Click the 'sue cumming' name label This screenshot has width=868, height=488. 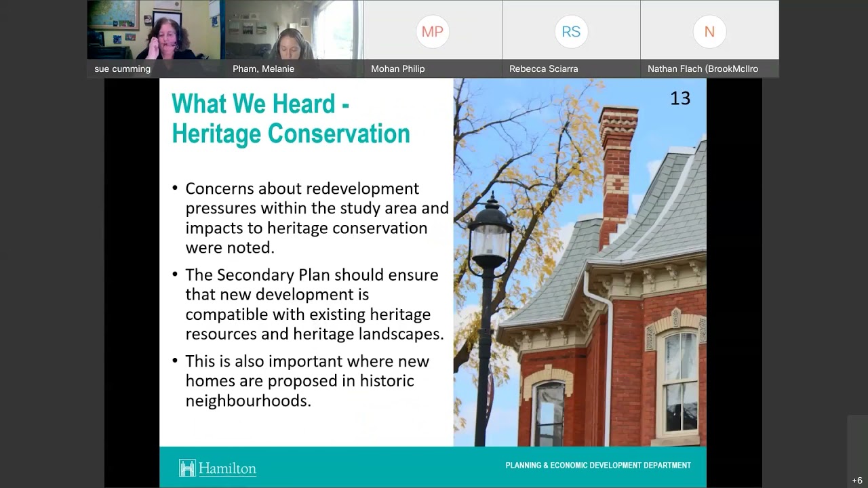click(x=123, y=68)
